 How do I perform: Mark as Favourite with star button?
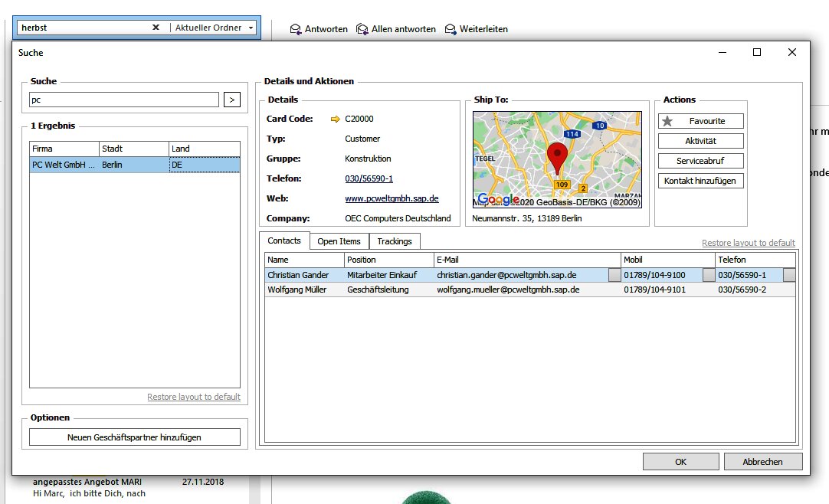[700, 121]
